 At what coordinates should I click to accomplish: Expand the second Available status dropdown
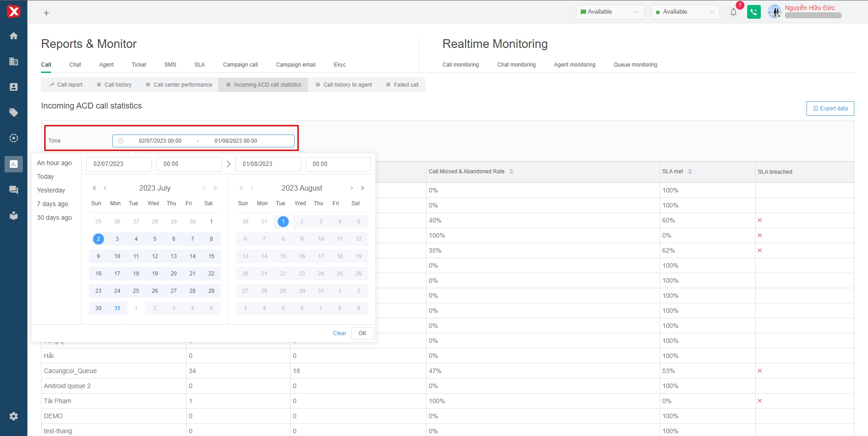pyautogui.click(x=685, y=12)
